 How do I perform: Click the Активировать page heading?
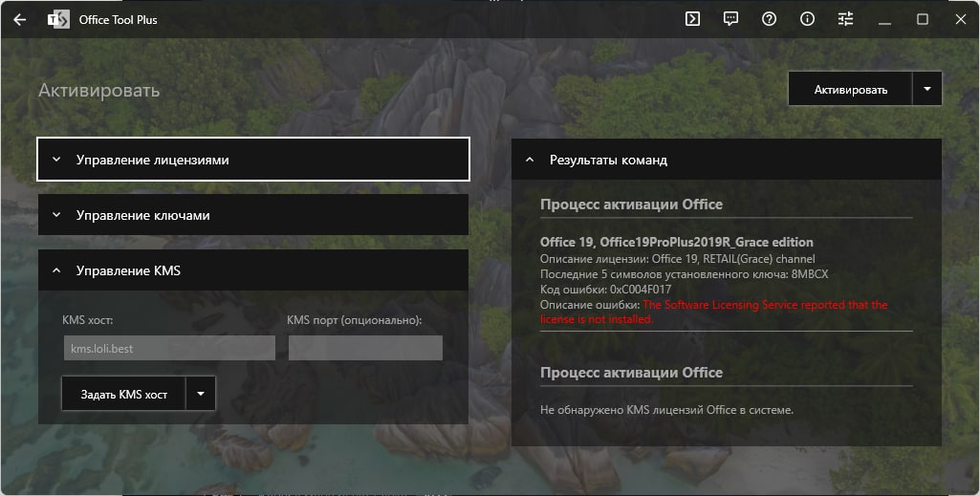click(98, 91)
